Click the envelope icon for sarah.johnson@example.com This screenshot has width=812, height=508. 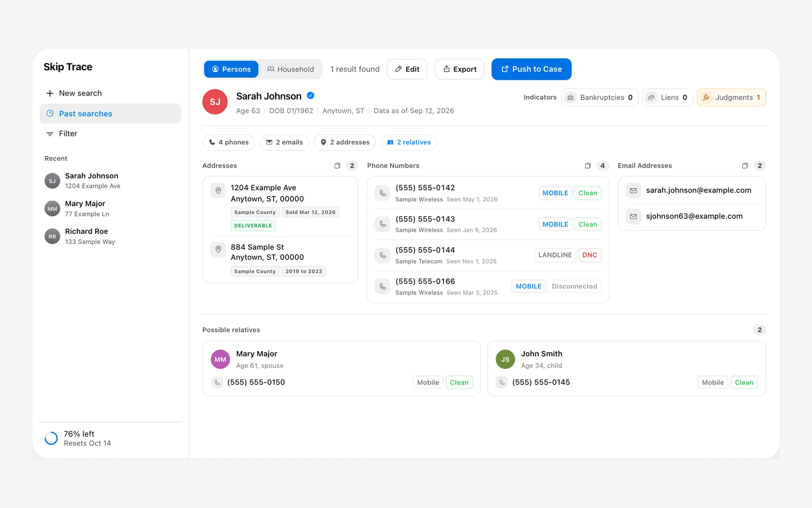click(x=633, y=190)
